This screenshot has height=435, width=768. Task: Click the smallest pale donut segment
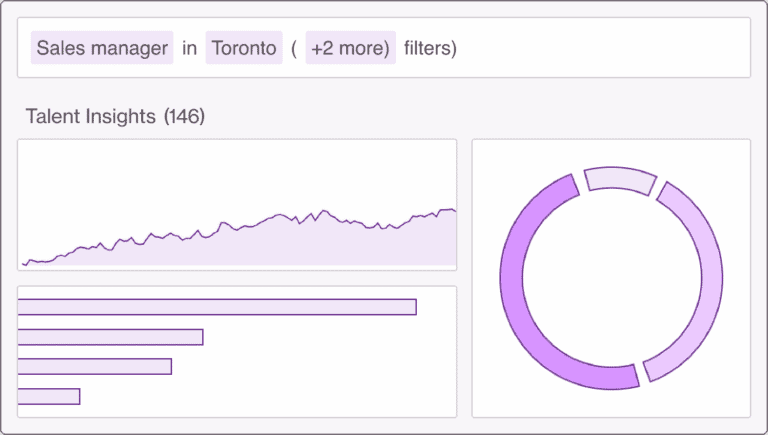pos(621,179)
